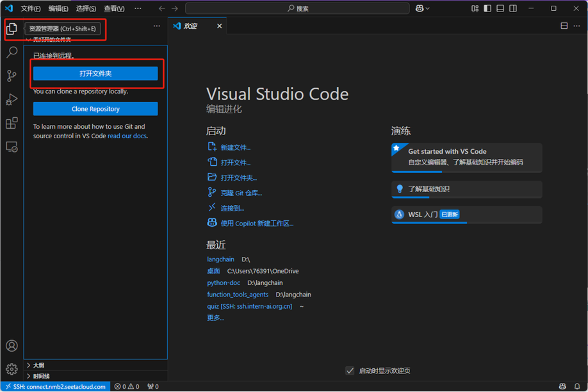
Task: Open the 查看(V) menu
Action: [x=114, y=8]
